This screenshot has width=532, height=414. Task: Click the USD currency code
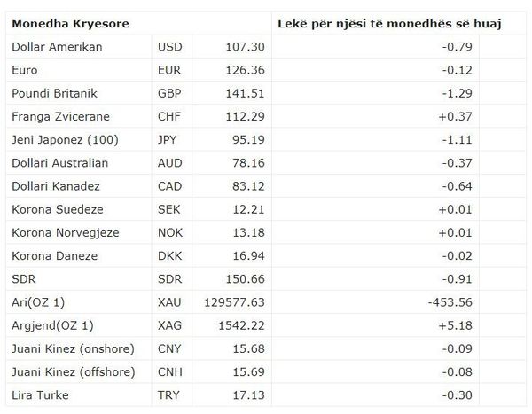pyautogui.click(x=169, y=47)
